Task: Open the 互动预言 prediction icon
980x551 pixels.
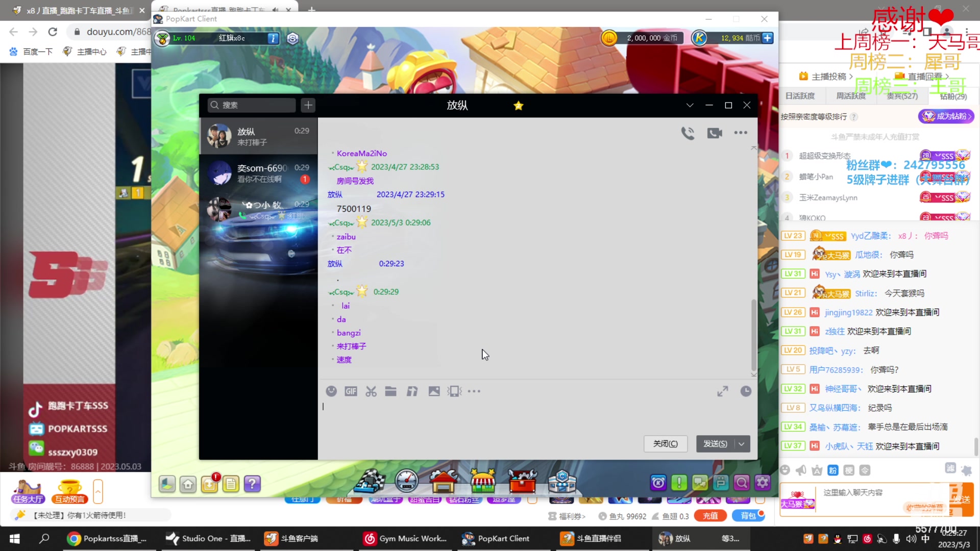Action: pyautogui.click(x=70, y=492)
